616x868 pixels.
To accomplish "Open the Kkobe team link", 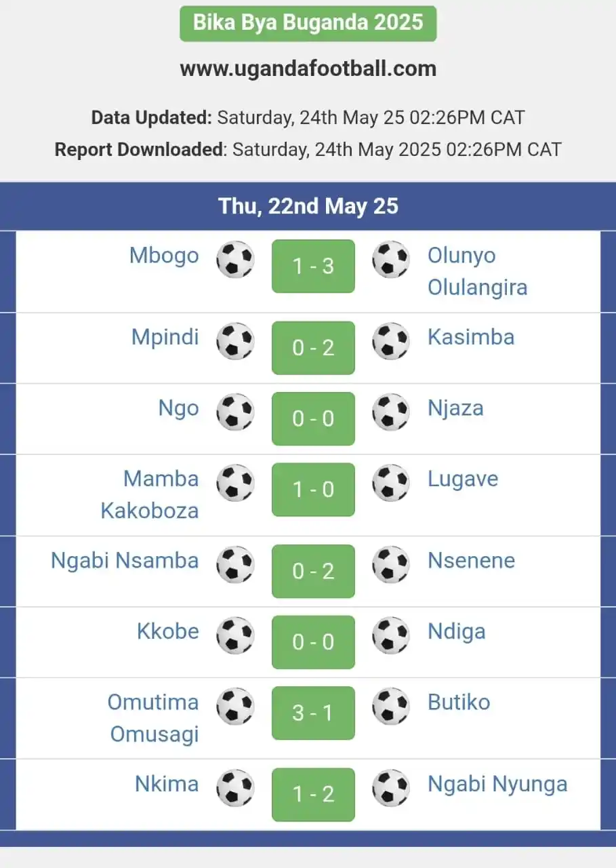I will (168, 631).
